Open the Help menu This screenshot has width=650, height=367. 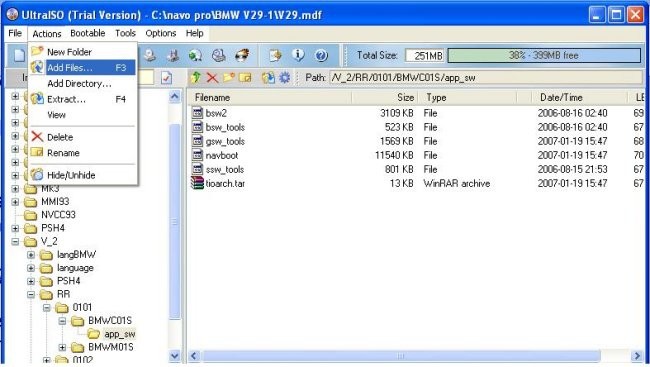coord(194,33)
